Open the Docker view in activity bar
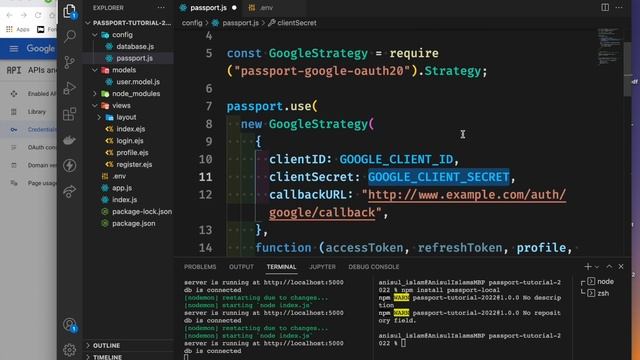 (70, 140)
